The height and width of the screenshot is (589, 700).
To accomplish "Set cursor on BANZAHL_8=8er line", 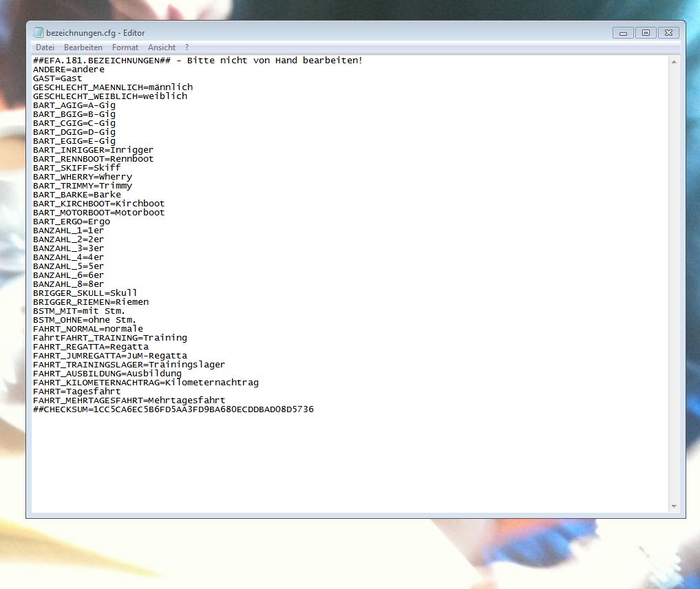I will pos(69,284).
